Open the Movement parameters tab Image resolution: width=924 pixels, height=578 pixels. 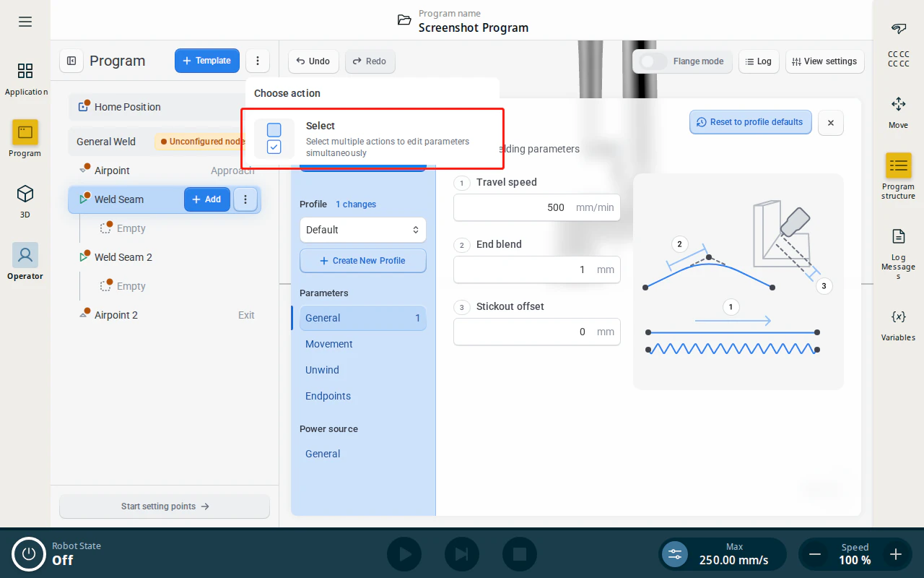[362, 344]
